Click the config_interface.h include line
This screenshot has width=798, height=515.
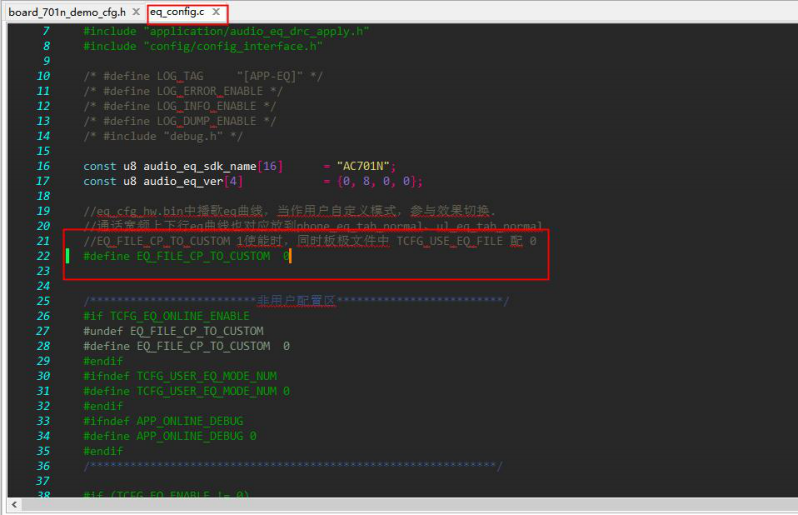pos(203,46)
